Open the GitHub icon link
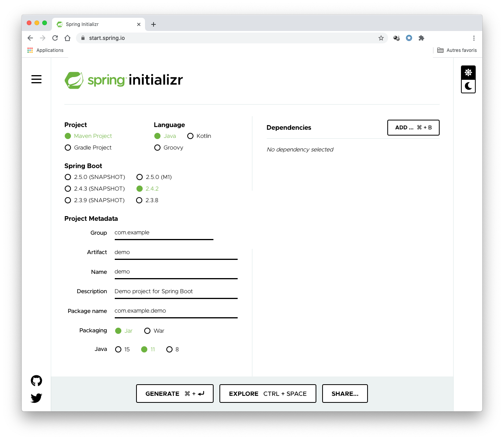Viewport: 504px width, 440px height. (36, 381)
